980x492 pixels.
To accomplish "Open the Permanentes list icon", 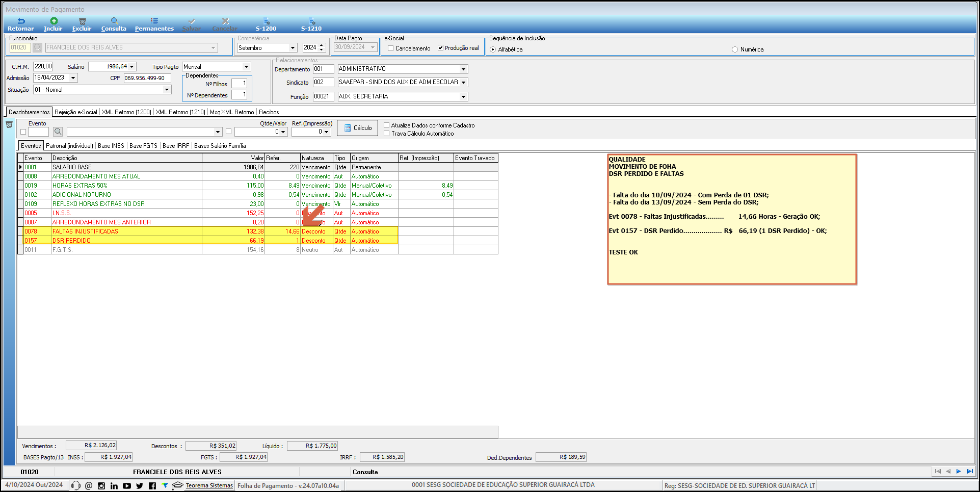I will pyautogui.click(x=154, y=21).
